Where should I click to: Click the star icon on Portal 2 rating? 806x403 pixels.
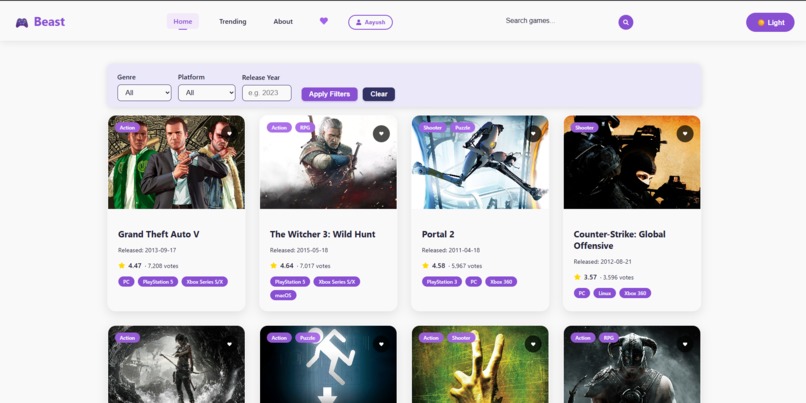pyautogui.click(x=425, y=266)
